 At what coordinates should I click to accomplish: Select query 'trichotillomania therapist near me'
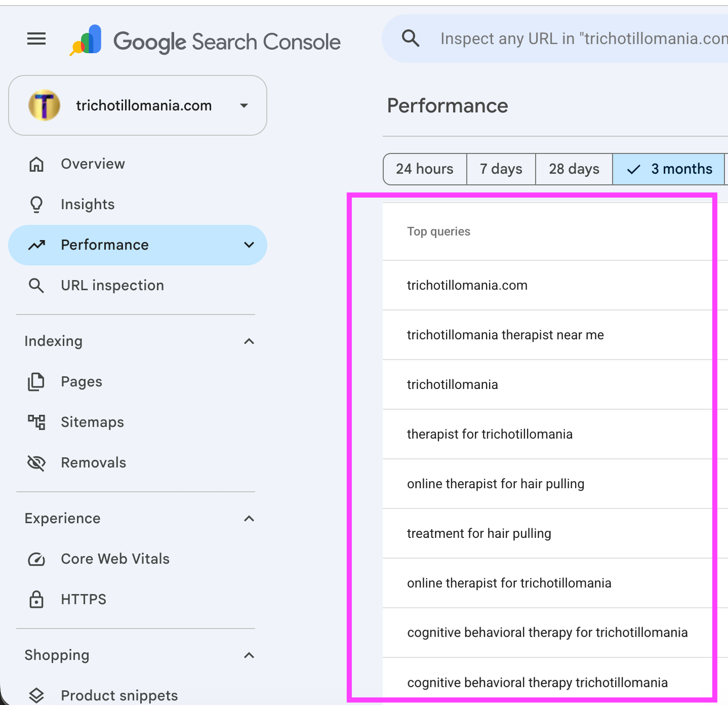(x=506, y=335)
